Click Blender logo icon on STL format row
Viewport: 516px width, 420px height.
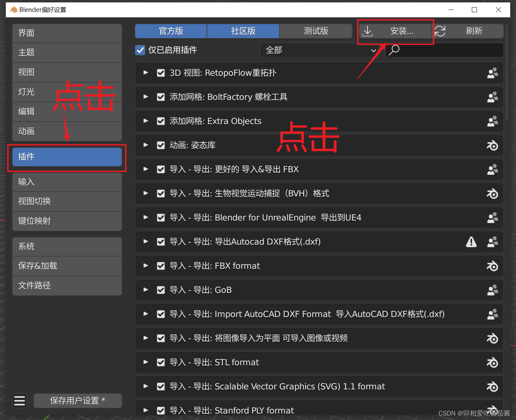tap(493, 363)
